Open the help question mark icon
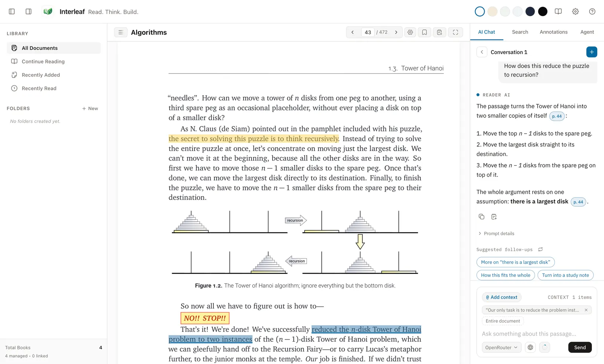Image resolution: width=604 pixels, height=364 pixels. click(x=592, y=12)
